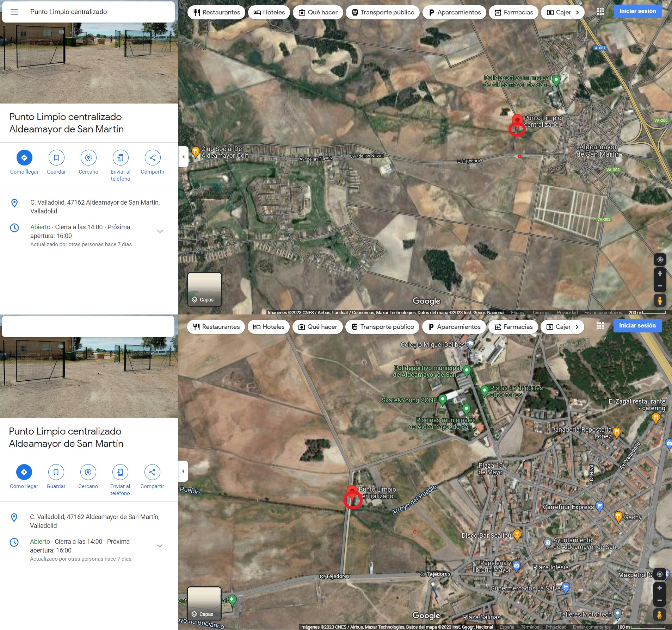Open Google apps grid in upper map

(x=601, y=12)
